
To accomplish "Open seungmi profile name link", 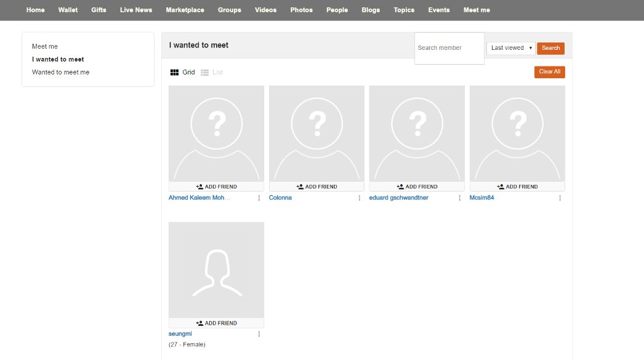I will pos(180,334).
